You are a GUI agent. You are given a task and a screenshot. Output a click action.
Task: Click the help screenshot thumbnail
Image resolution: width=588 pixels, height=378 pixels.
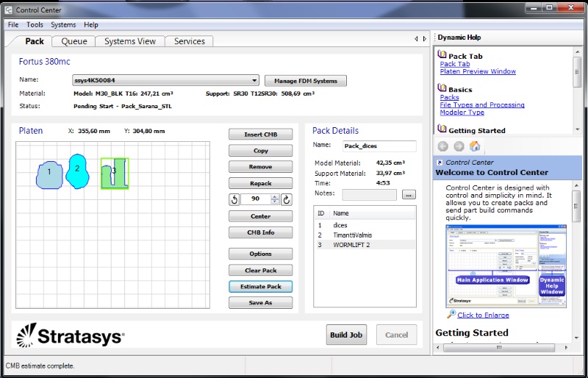(x=506, y=266)
